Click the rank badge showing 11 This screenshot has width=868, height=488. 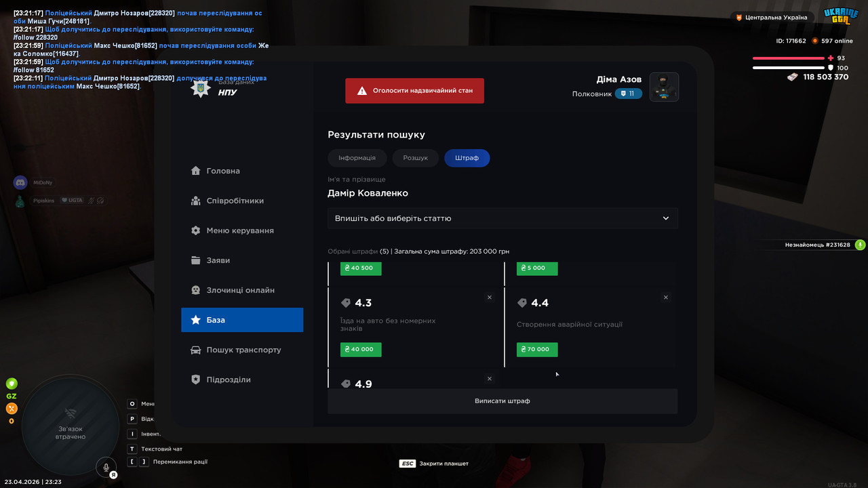coord(629,94)
